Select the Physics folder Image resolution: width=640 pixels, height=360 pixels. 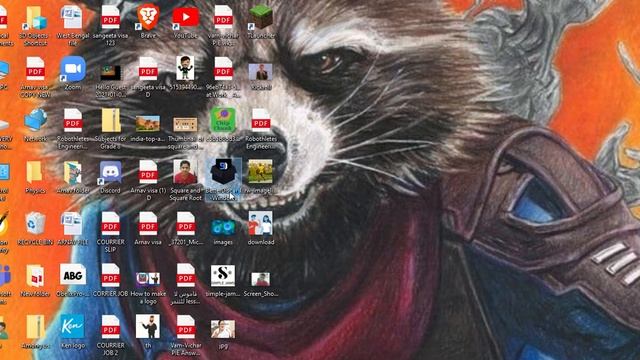[x=35, y=172]
